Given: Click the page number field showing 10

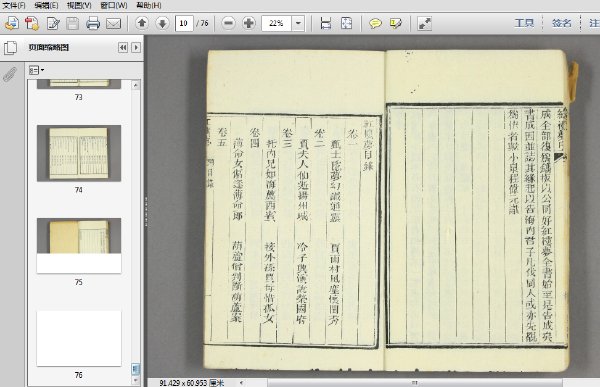Looking at the screenshot, I should (x=184, y=23).
